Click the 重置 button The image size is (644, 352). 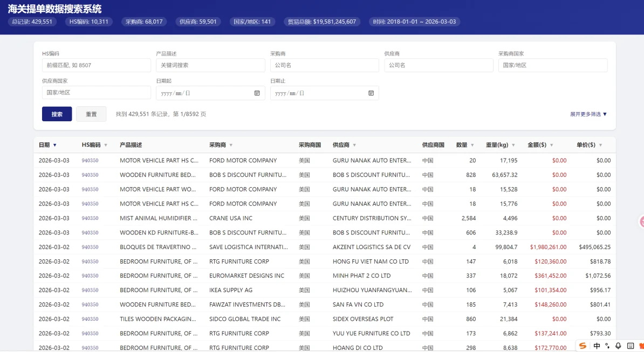91,114
